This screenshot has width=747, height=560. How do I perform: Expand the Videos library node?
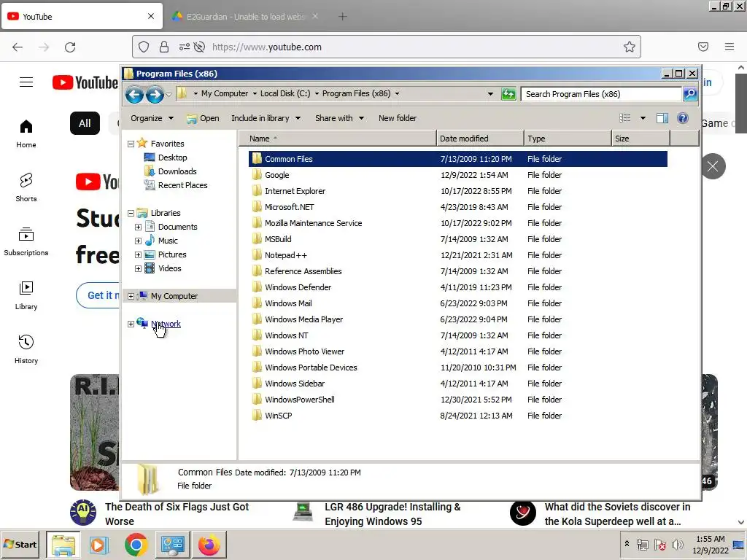138,268
